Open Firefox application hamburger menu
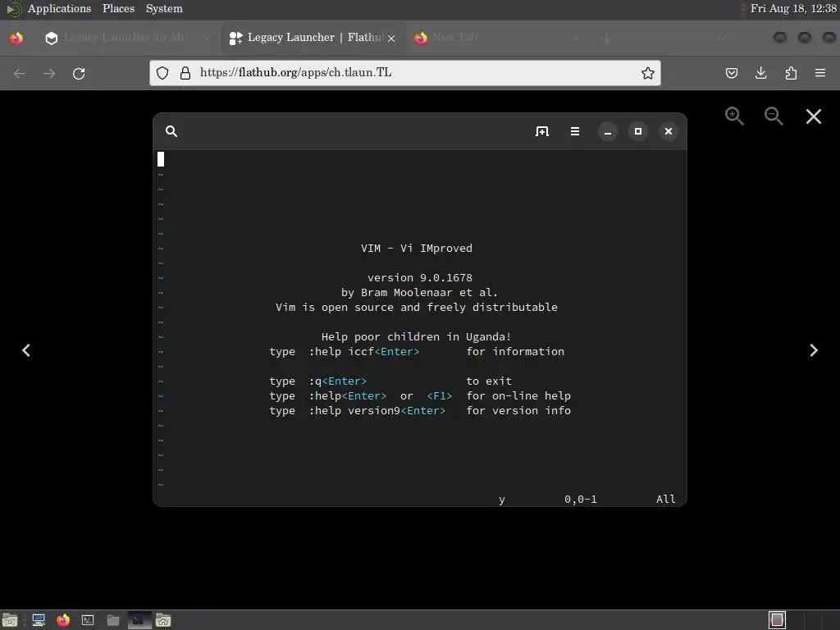Image resolution: width=840 pixels, height=630 pixels. pyautogui.click(x=820, y=73)
